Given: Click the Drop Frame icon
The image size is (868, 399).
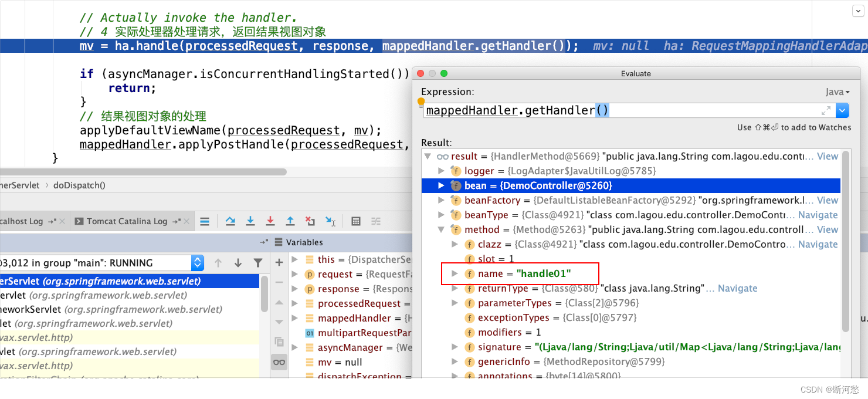Looking at the screenshot, I should [x=310, y=221].
